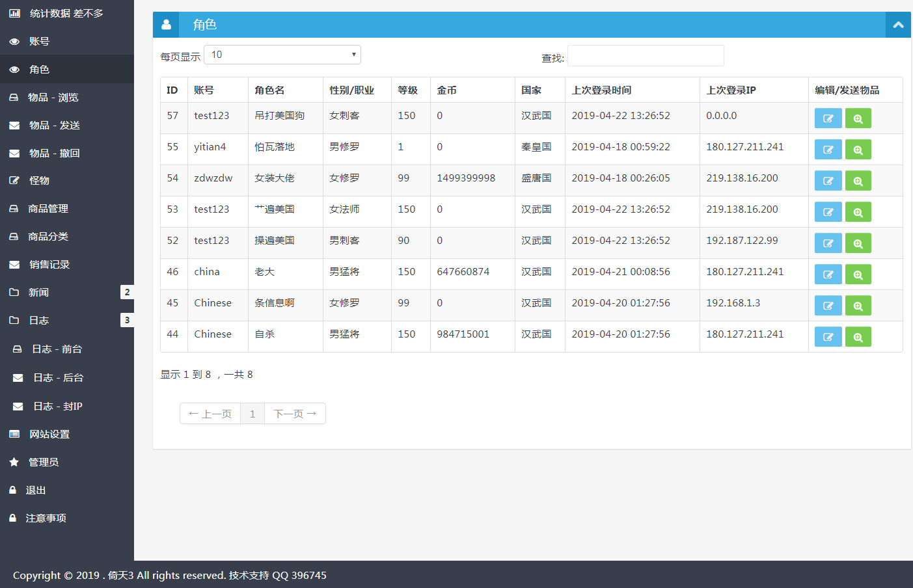Viewport: 913px width, 588px height.
Task: Sort table by 国家 column
Action: pyautogui.click(x=540, y=90)
